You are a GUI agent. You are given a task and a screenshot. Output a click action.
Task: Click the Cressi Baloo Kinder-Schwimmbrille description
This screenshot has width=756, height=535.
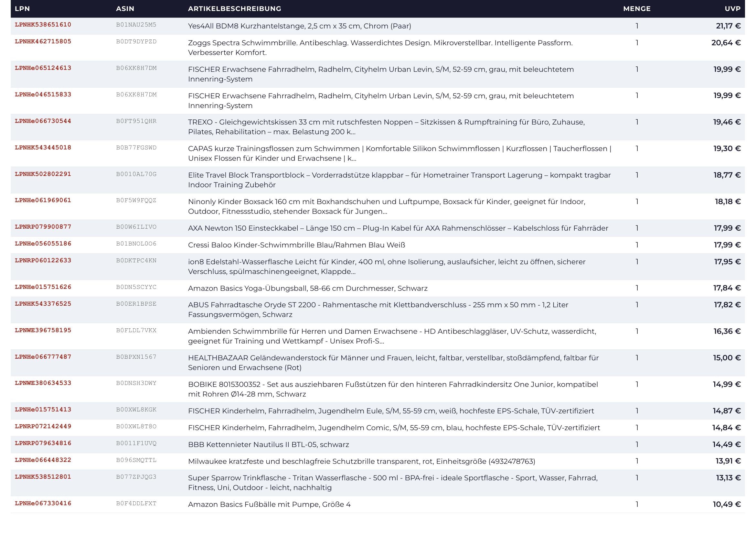click(297, 245)
